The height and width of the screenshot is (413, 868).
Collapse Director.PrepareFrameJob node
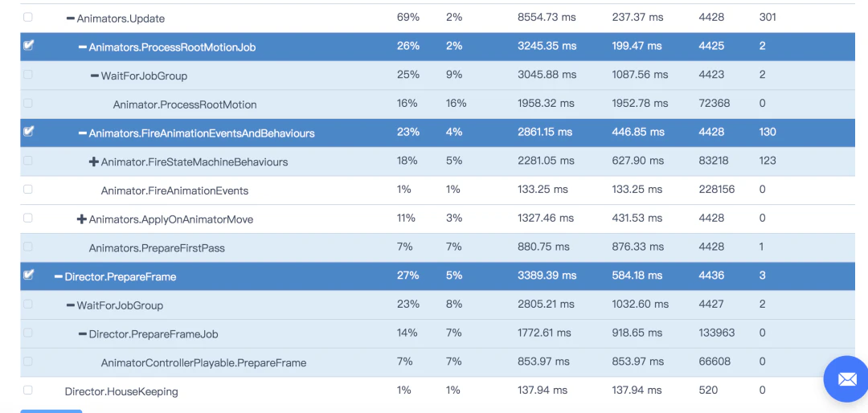83,334
